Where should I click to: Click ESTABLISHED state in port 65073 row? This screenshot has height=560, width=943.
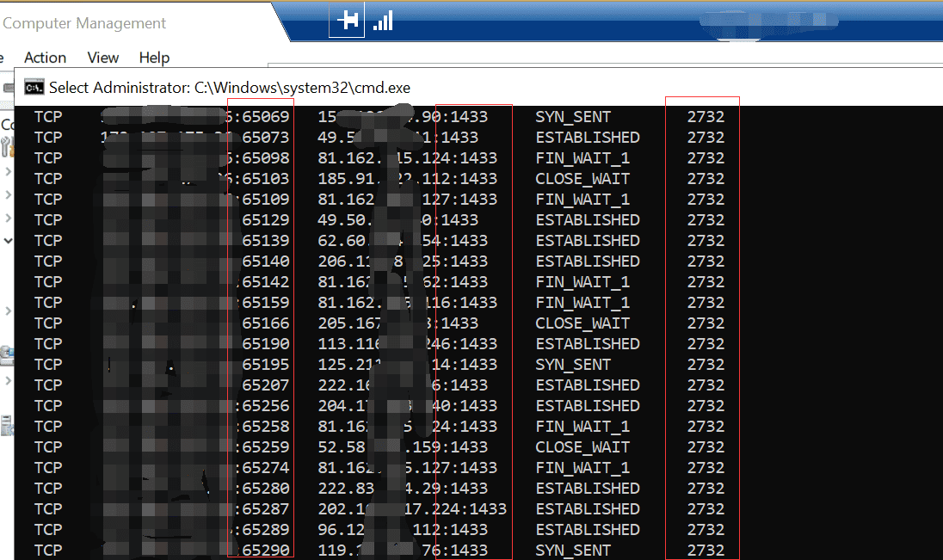pos(588,138)
